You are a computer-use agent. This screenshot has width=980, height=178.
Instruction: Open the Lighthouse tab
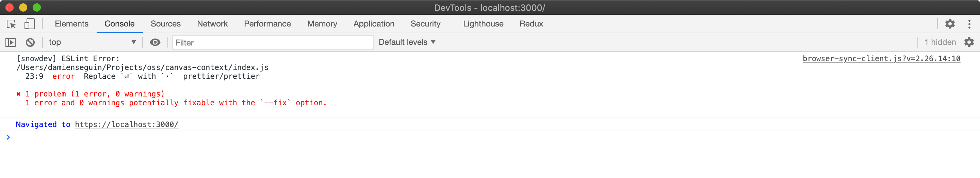[483, 24]
